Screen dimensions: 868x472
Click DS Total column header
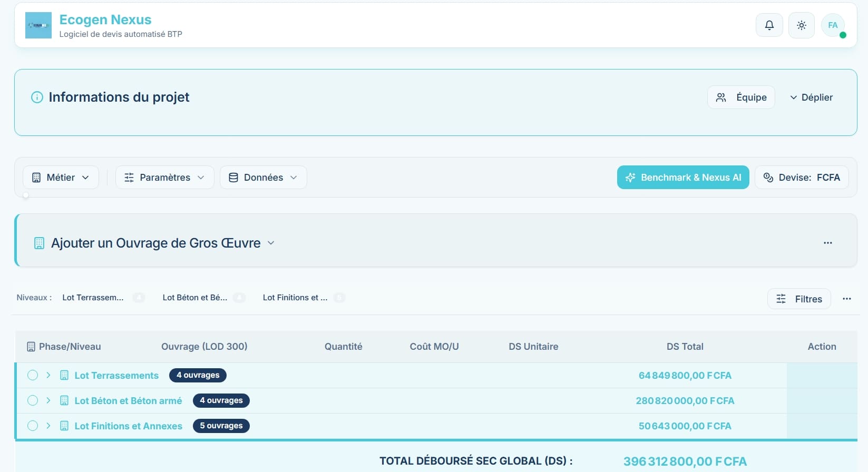[x=685, y=347]
